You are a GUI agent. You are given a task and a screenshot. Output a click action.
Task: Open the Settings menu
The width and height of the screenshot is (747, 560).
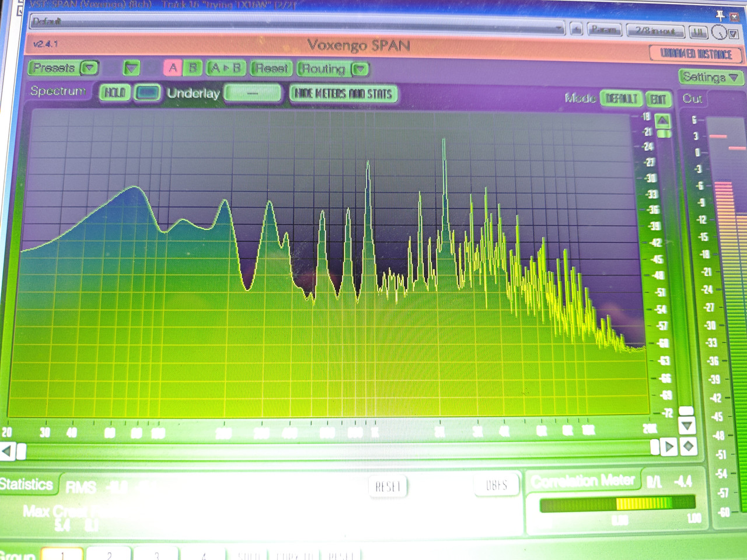tap(710, 77)
